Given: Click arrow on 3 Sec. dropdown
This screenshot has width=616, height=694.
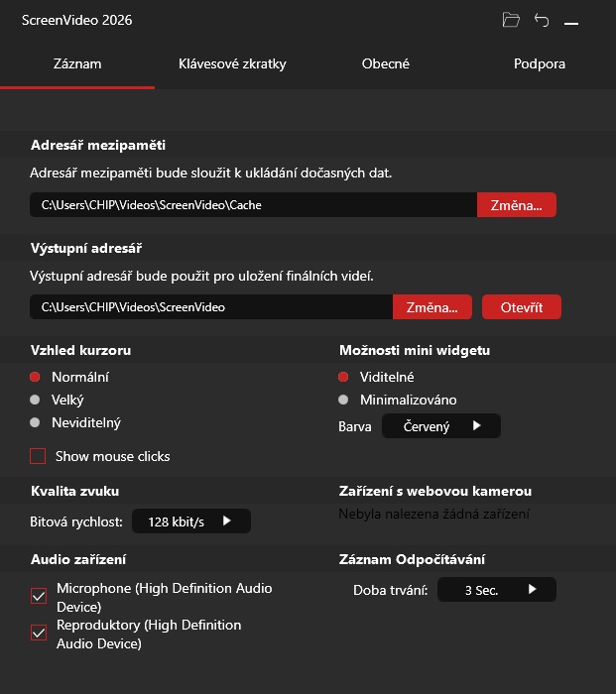Looking at the screenshot, I should coord(533,589).
